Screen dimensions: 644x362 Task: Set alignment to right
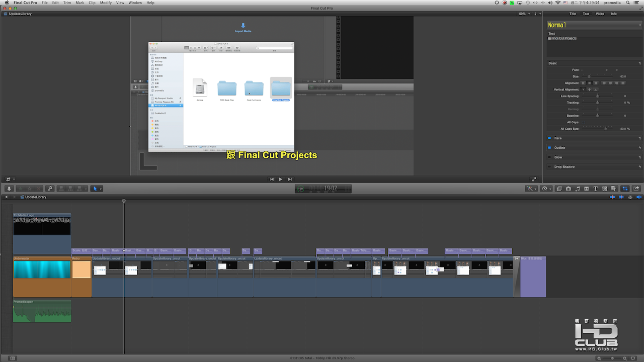(x=596, y=83)
